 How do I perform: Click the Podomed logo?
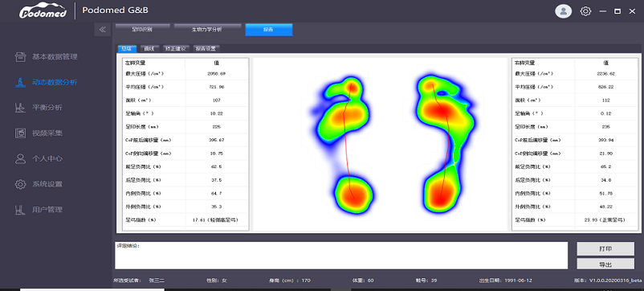(43, 10)
